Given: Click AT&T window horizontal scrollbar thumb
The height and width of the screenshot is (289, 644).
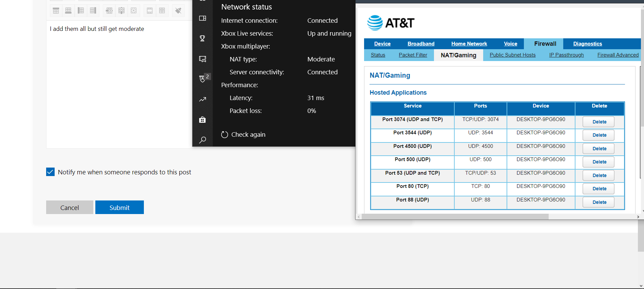Looking at the screenshot, I should pos(455,217).
